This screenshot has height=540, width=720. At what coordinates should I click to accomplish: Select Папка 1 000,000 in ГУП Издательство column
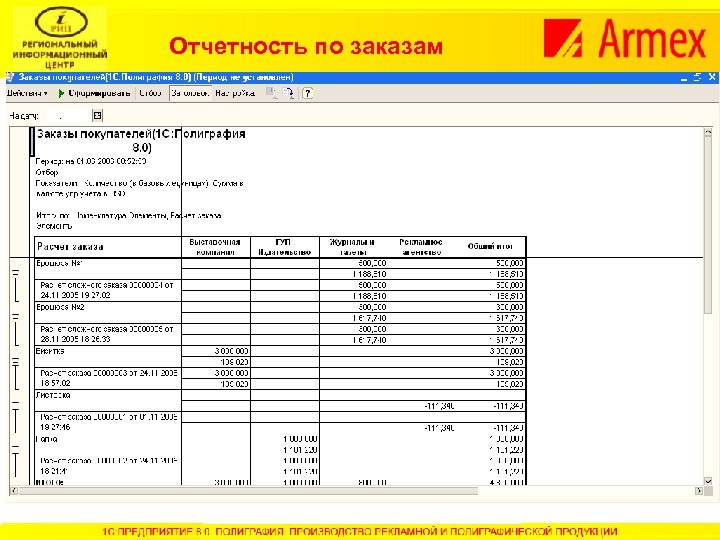(x=285, y=439)
